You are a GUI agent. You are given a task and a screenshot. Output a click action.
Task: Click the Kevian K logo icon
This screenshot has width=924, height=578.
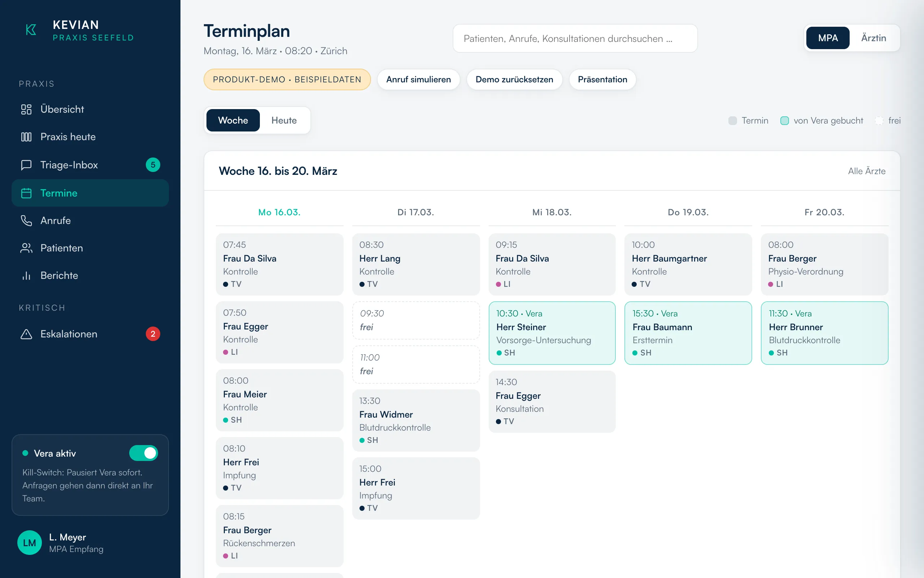pyautogui.click(x=31, y=30)
